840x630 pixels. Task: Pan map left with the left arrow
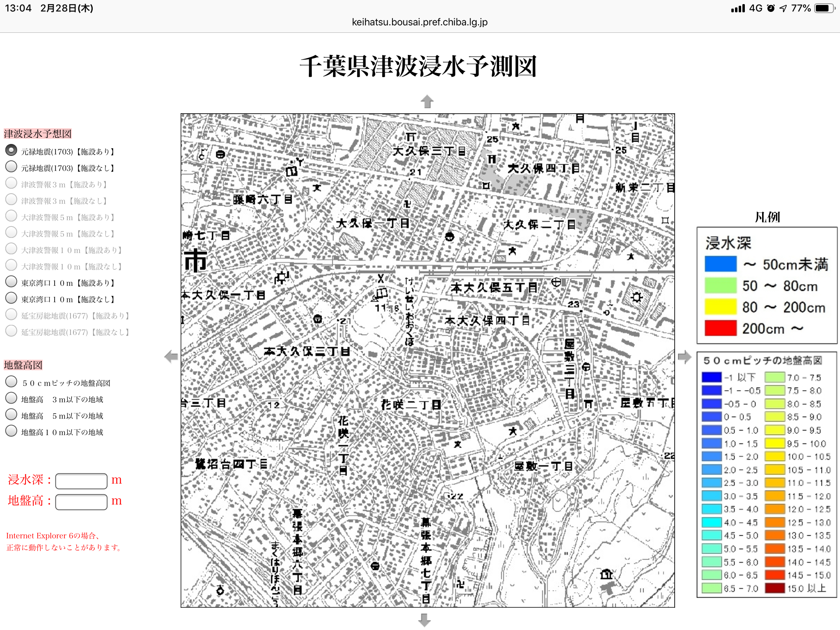point(171,356)
